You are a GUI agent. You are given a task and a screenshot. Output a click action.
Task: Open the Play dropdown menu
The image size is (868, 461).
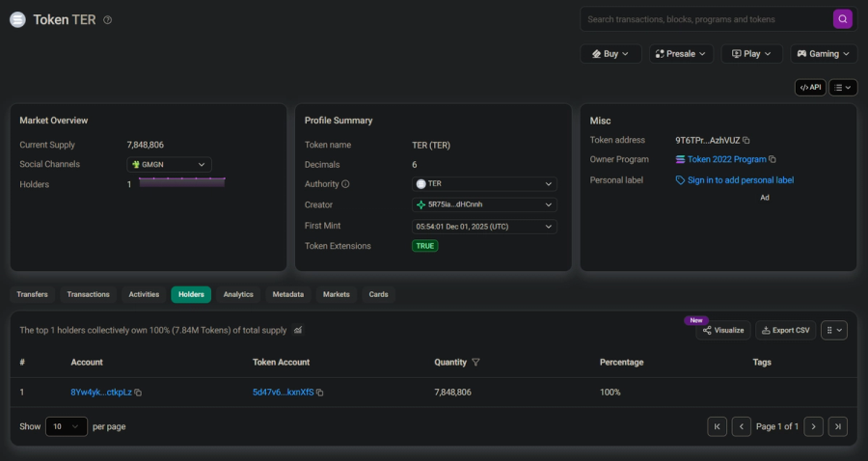coord(751,54)
